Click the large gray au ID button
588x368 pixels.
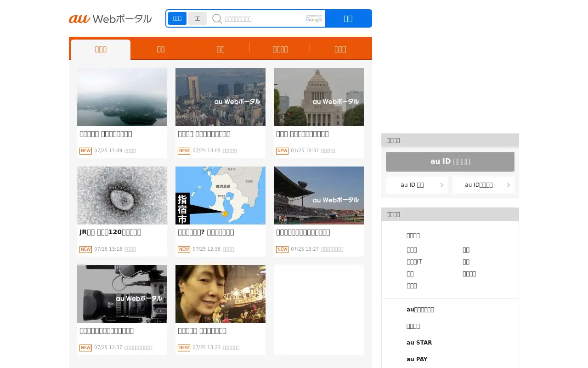coord(450,161)
